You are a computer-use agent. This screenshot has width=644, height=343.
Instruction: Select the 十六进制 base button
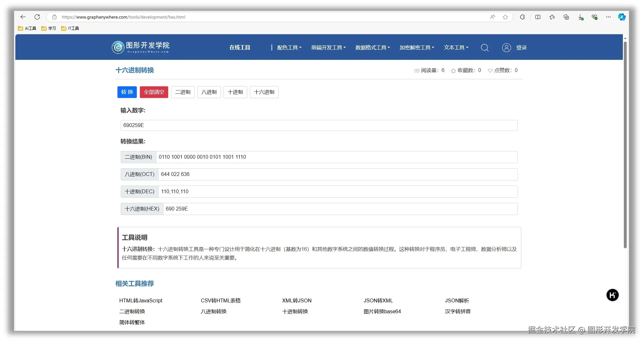tap(264, 92)
